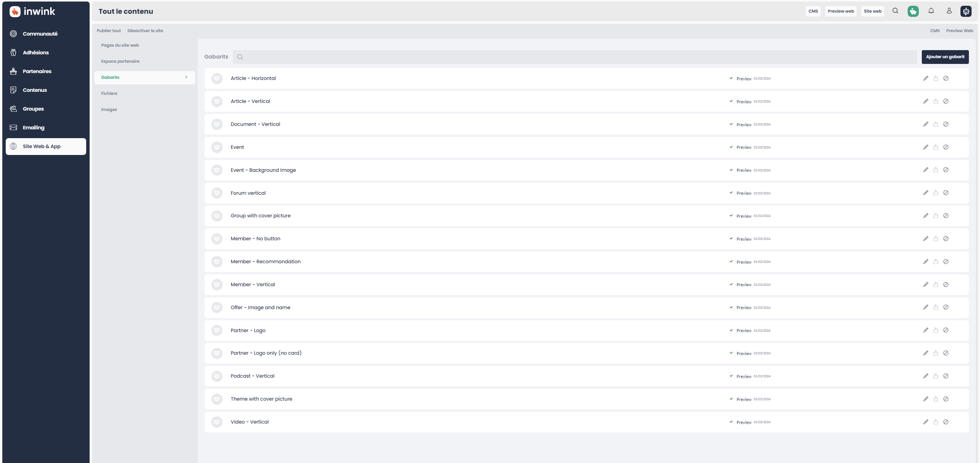Expand the Gabarits chevron arrow
Screen dimensions: 980x463
(x=186, y=77)
